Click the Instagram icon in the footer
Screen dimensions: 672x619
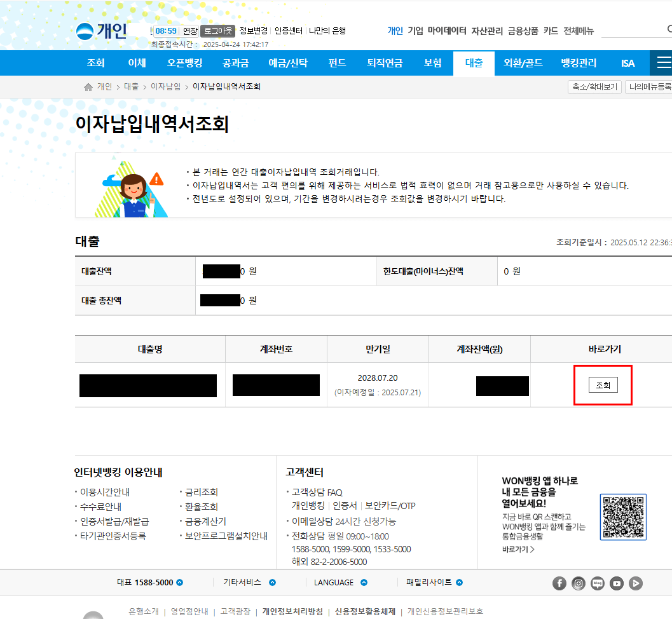[x=579, y=583]
